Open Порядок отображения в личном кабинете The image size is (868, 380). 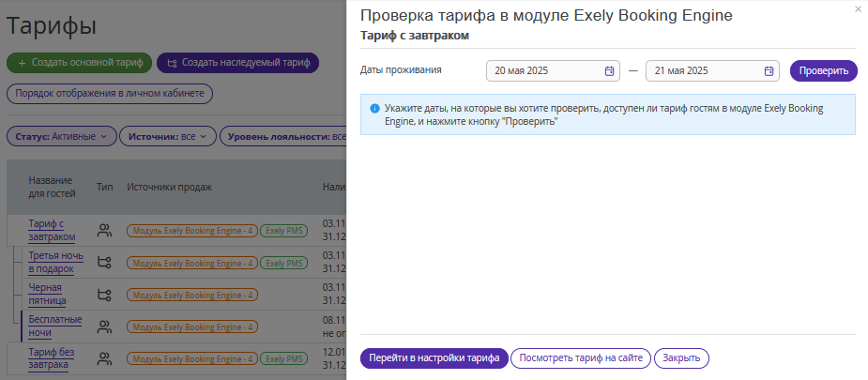tap(110, 94)
